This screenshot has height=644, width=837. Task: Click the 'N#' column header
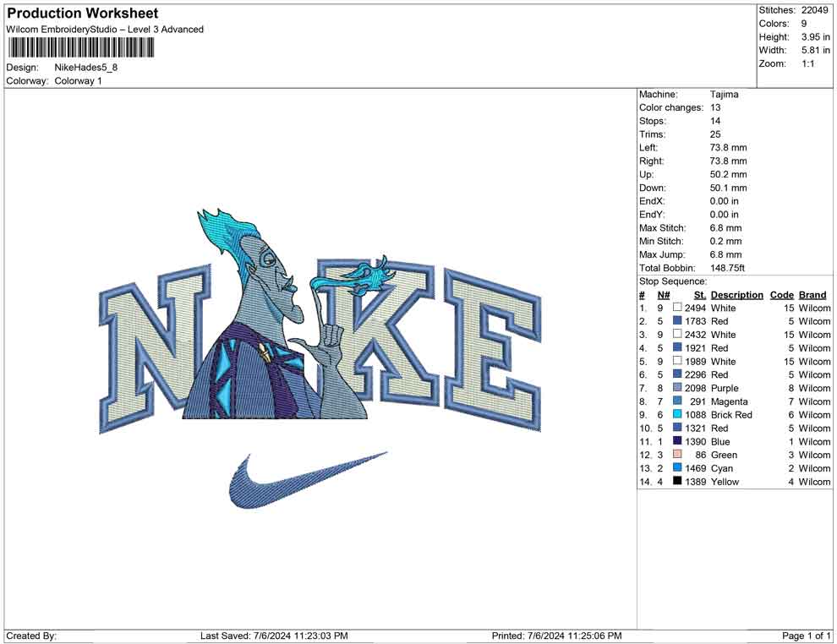pos(664,294)
